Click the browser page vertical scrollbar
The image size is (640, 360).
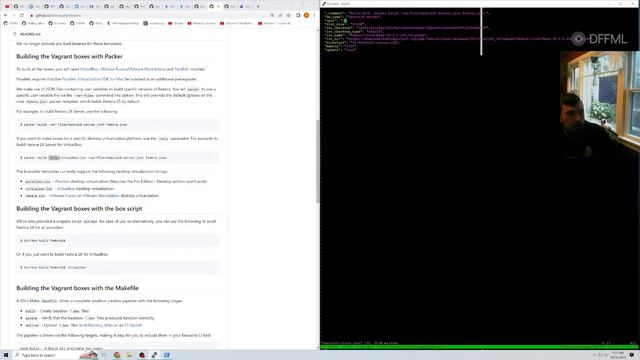[318, 161]
